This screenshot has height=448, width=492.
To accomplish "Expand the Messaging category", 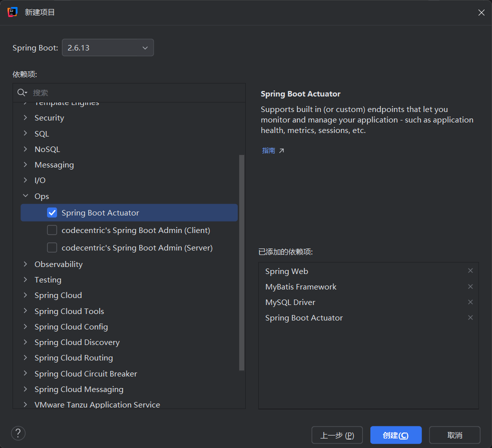I will 26,164.
